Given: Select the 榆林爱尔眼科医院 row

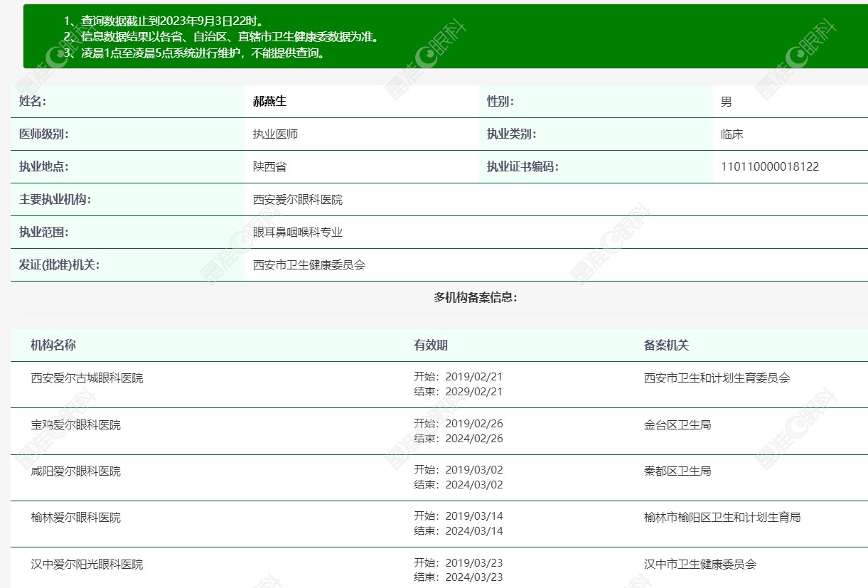Looking at the screenshot, I should pos(439,524).
